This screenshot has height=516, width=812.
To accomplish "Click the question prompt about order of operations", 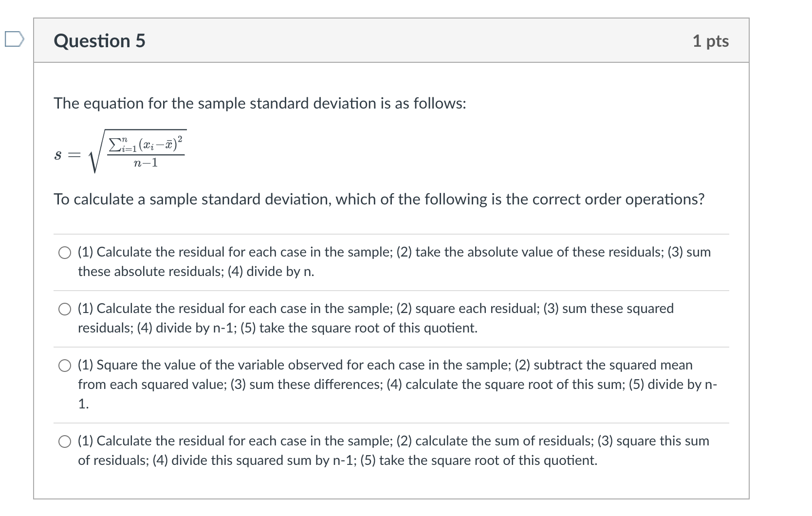I will coord(379,199).
